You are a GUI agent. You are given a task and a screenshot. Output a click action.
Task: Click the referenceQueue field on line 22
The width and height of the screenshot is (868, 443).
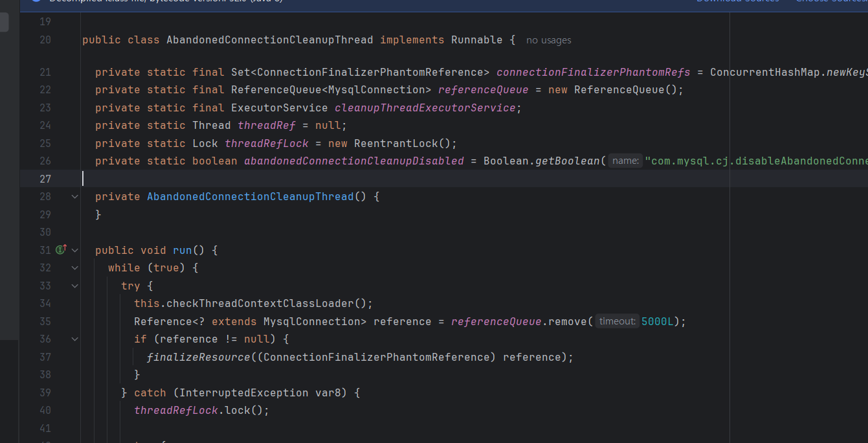point(484,90)
